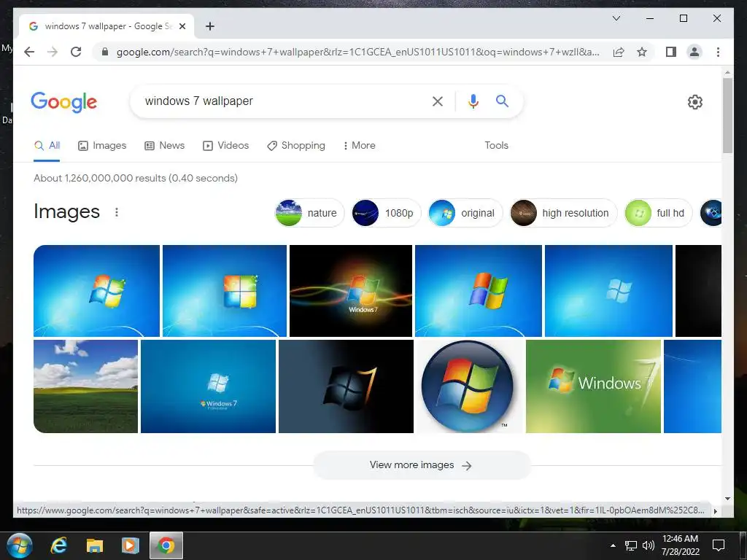Open Chrome's three-dot menu
This screenshot has width=747, height=560.
[x=718, y=52]
